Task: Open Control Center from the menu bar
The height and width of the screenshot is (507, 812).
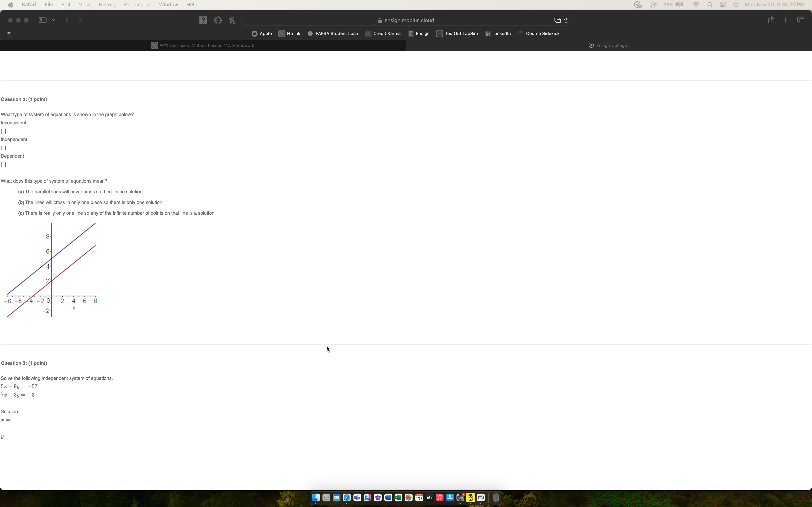Action: 723,4
